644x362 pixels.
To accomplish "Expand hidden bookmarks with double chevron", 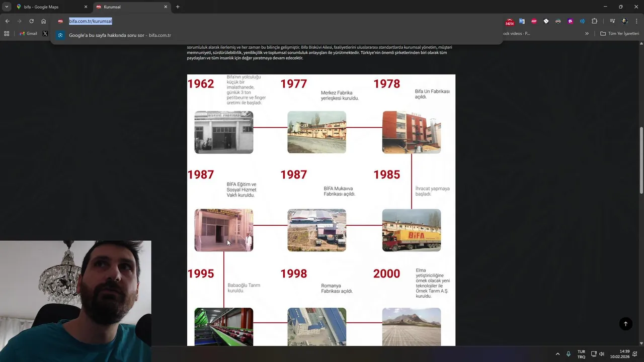I will tap(587, 34).
